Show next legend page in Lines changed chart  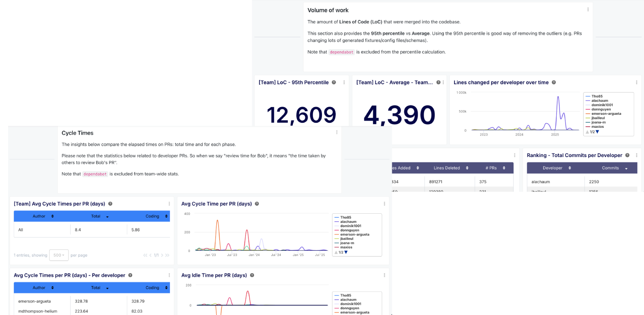point(597,132)
